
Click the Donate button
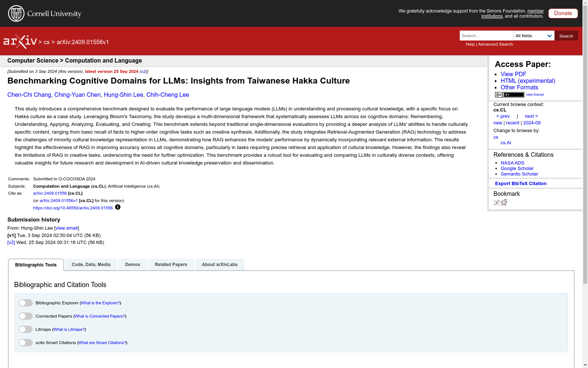point(563,13)
